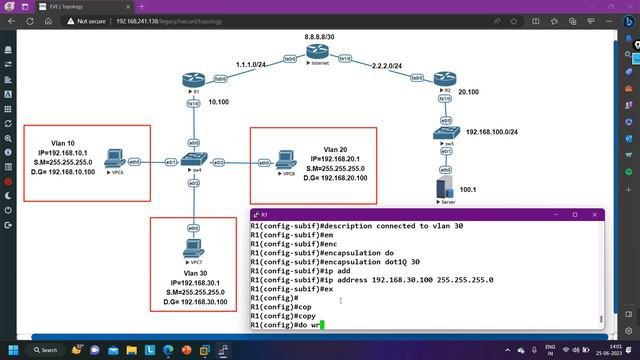640x360 pixels.
Task: Click the R1 terminal scrollbar
Action: tap(601, 319)
